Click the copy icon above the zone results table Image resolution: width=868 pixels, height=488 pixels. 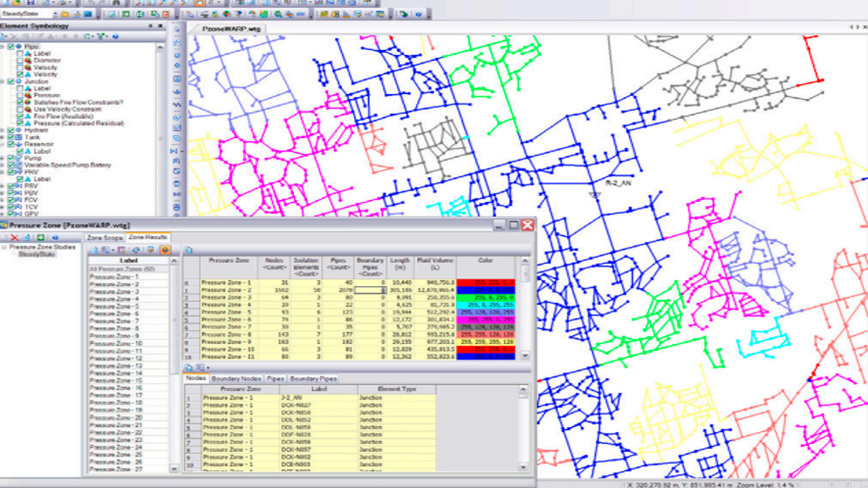(189, 250)
